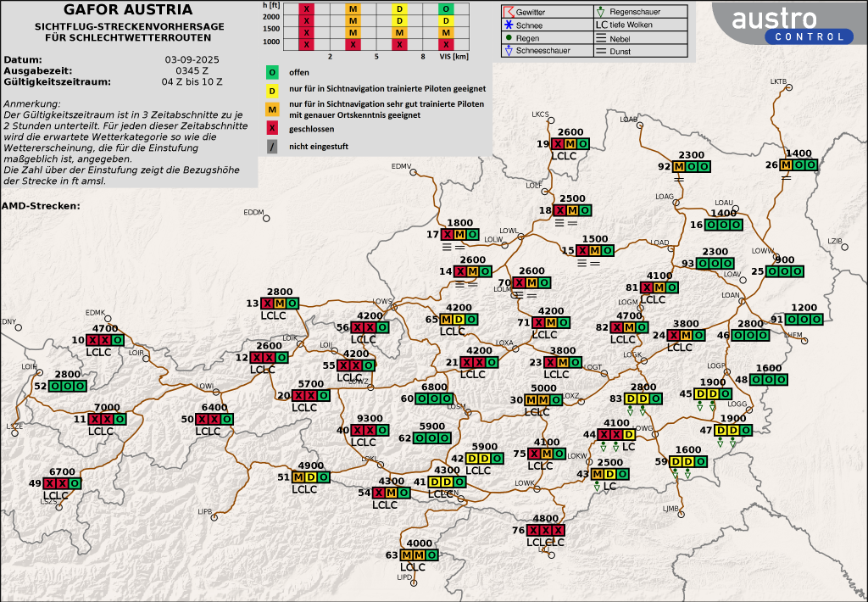Click the GAFOR AUSTRIA title heading
This screenshot has height=602, width=868.
[128, 10]
